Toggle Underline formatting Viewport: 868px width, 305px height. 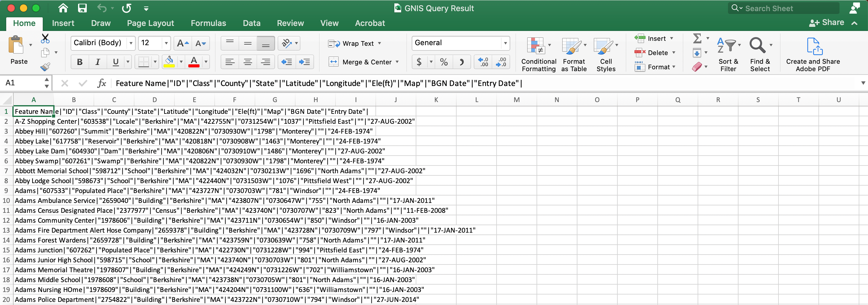pos(116,62)
